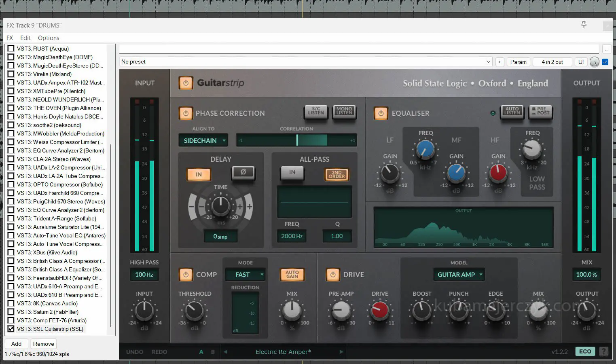Open the Drive Model Guitar Amp dropdown
The height and width of the screenshot is (364, 616).
click(459, 275)
